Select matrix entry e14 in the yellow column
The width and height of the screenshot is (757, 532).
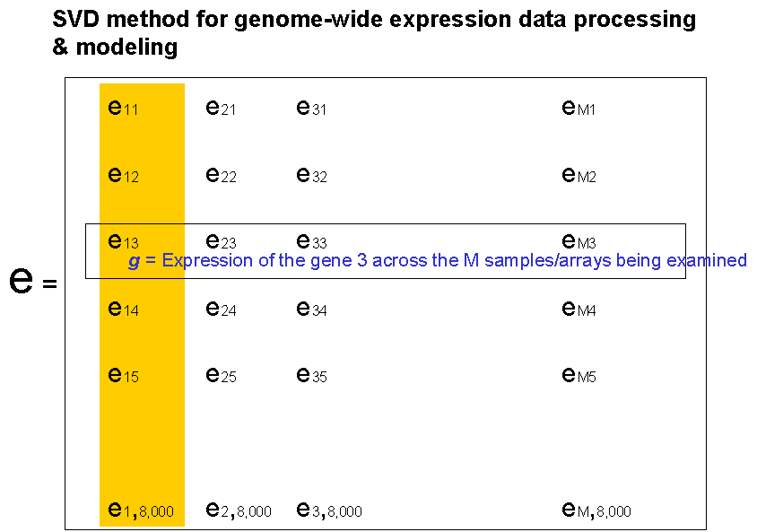pos(123,310)
